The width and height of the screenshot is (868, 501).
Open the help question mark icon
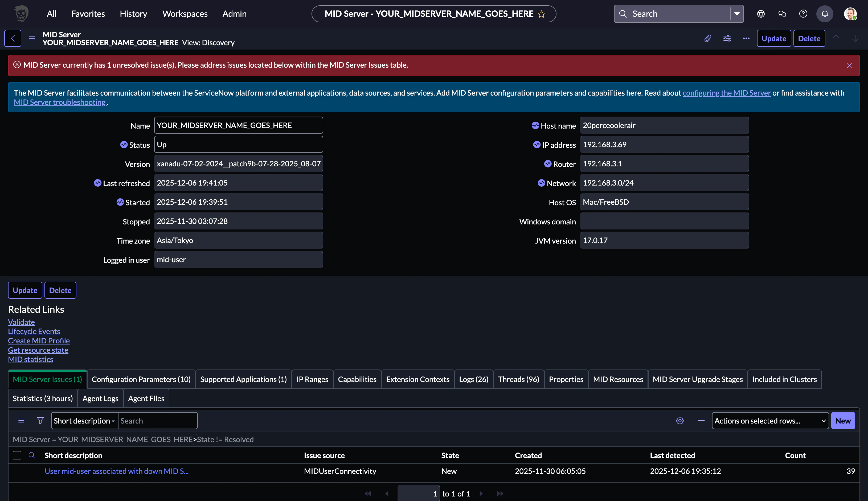point(803,14)
